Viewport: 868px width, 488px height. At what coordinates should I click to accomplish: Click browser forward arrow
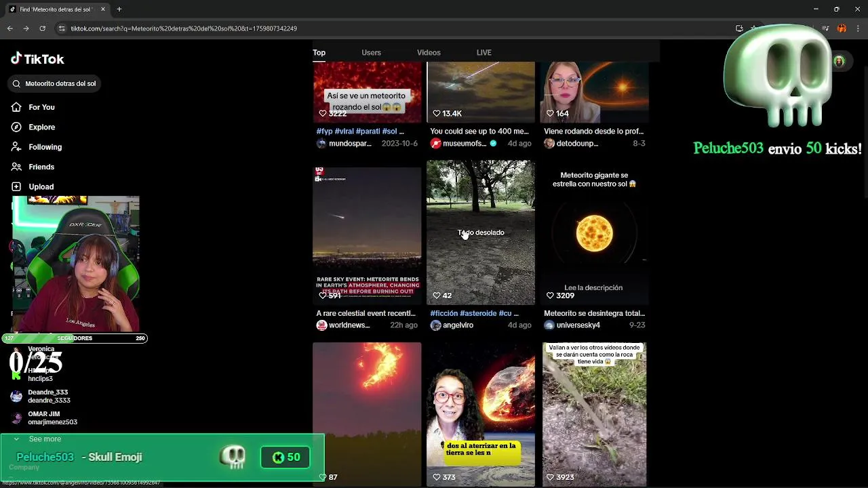click(26, 28)
